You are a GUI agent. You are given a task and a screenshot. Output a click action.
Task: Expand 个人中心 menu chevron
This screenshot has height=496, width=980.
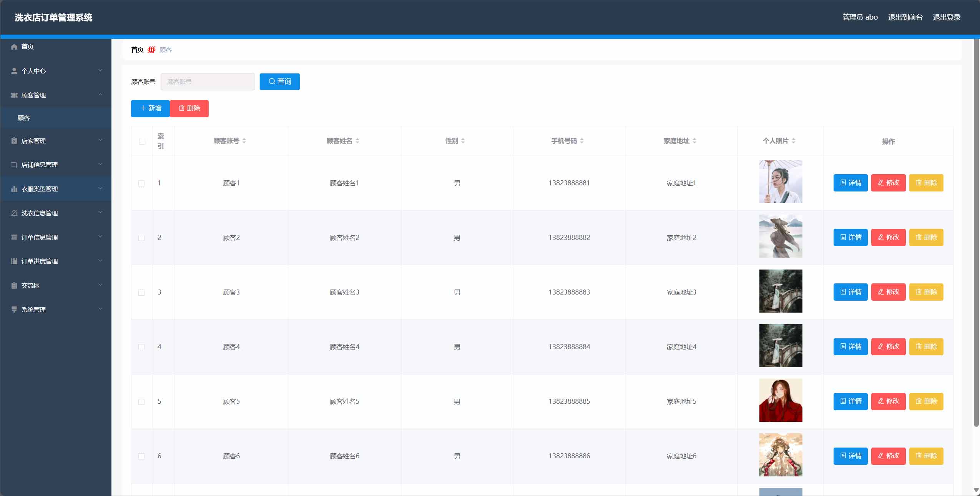click(x=100, y=70)
